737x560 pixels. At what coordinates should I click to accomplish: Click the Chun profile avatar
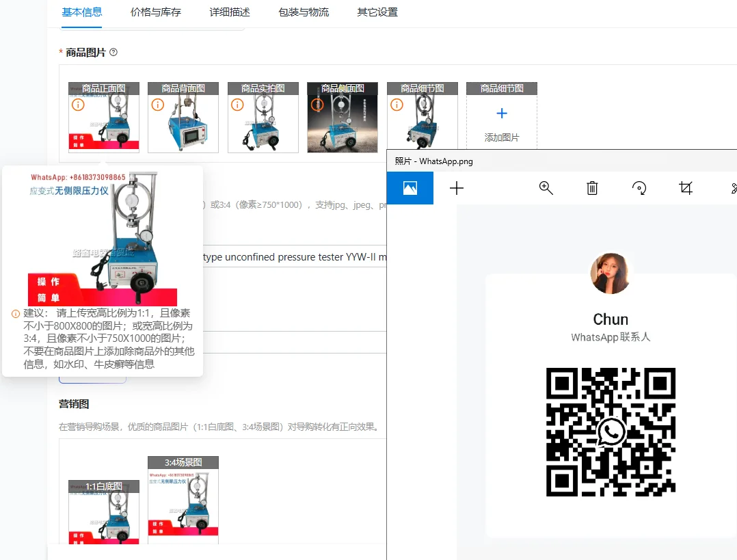[x=610, y=274]
